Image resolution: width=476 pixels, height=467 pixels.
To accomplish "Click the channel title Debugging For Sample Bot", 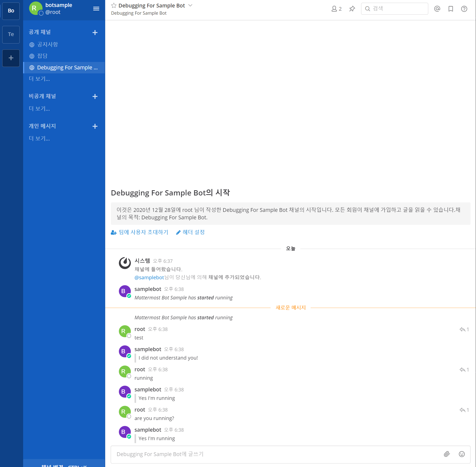I will (x=152, y=5).
